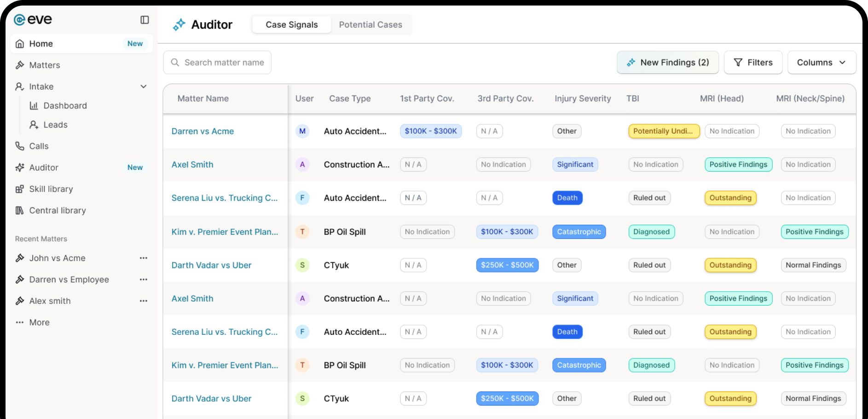Click the Leads add-person icon

click(x=34, y=125)
